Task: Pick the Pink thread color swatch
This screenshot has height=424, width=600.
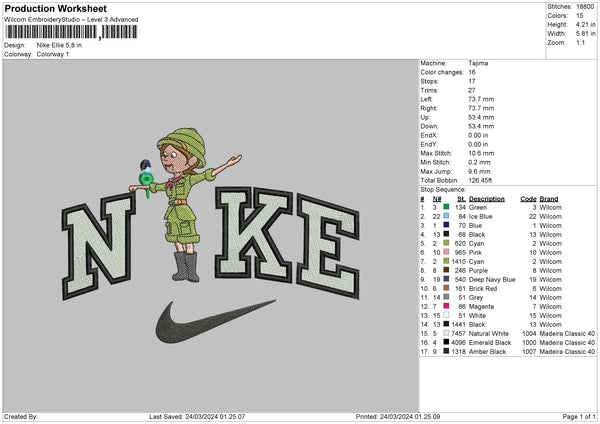Action: [x=447, y=252]
